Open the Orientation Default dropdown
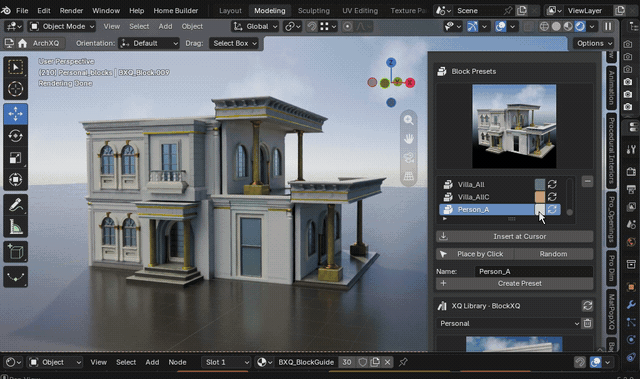Viewport: 640px width, 379px height. click(149, 43)
